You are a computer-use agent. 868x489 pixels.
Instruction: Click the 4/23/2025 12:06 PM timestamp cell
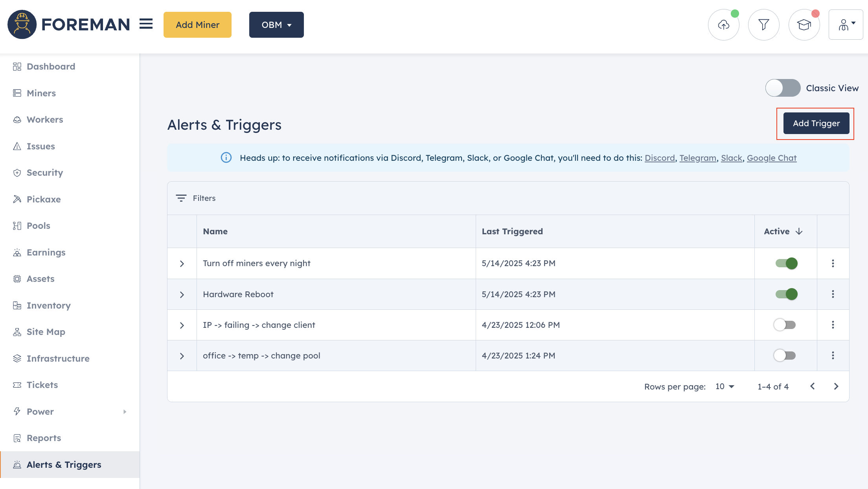pos(521,325)
